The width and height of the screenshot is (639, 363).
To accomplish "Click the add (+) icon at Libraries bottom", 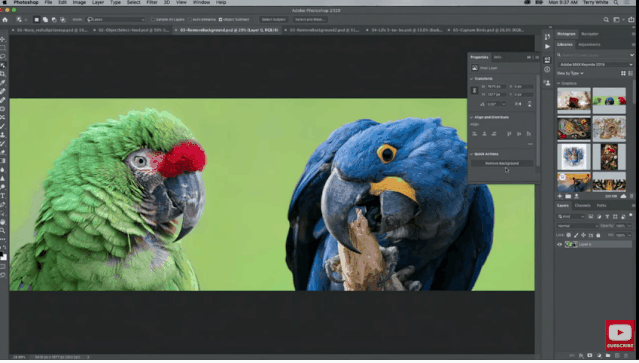I will pyautogui.click(x=560, y=196).
